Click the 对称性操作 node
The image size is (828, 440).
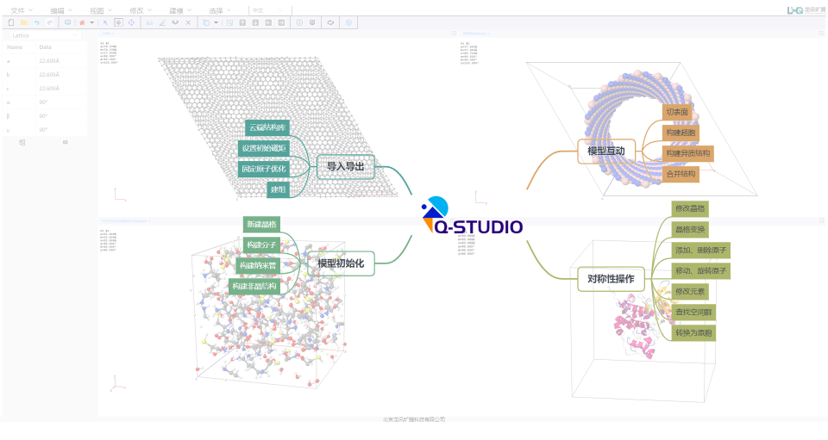coord(608,279)
